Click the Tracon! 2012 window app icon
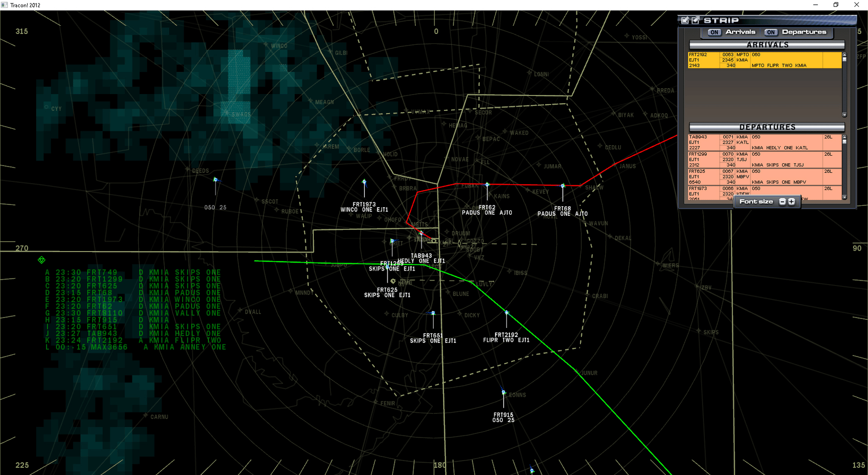868x475 pixels. coord(4,5)
